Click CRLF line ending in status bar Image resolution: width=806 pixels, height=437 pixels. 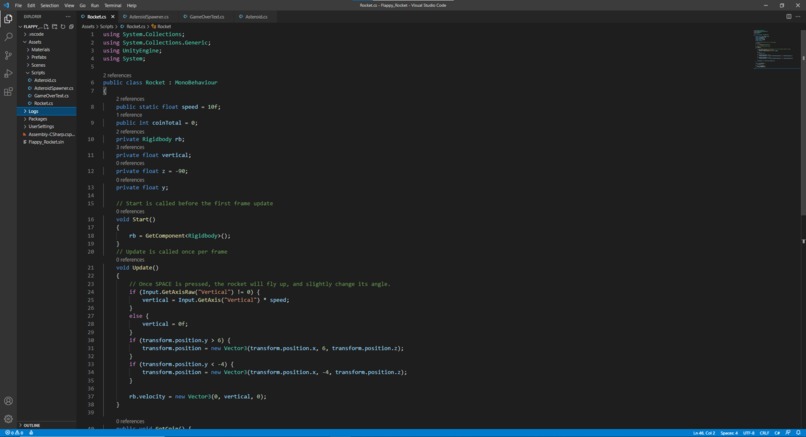tap(764, 433)
